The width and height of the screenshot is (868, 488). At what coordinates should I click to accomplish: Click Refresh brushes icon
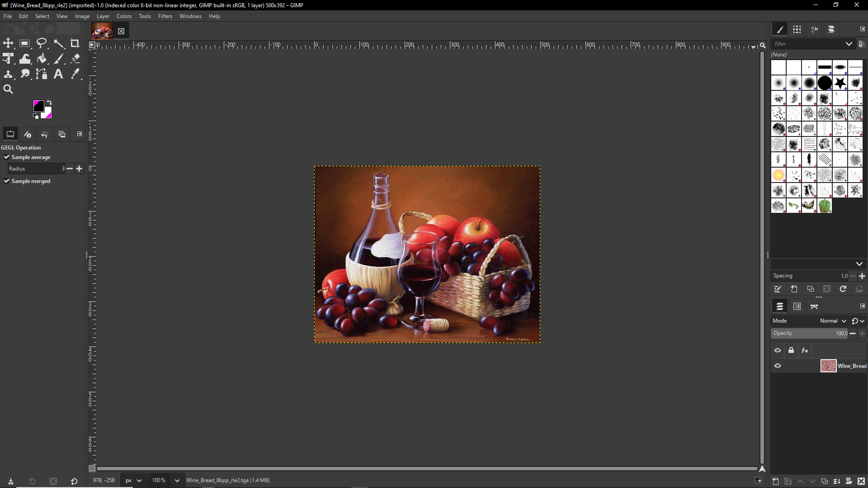click(843, 289)
